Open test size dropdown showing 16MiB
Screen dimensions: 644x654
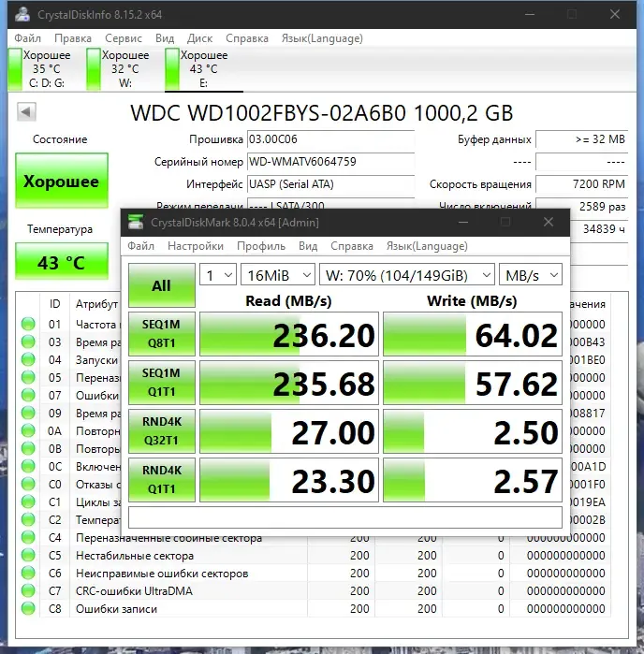(278, 275)
